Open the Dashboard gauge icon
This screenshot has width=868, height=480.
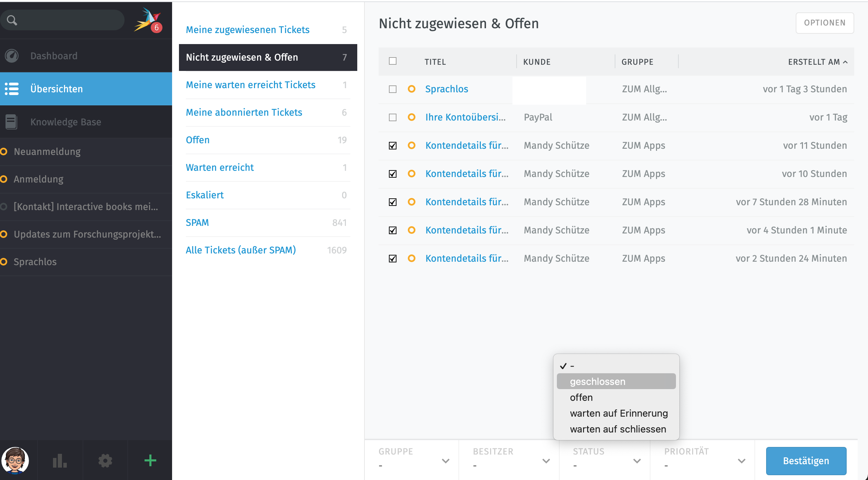12,56
